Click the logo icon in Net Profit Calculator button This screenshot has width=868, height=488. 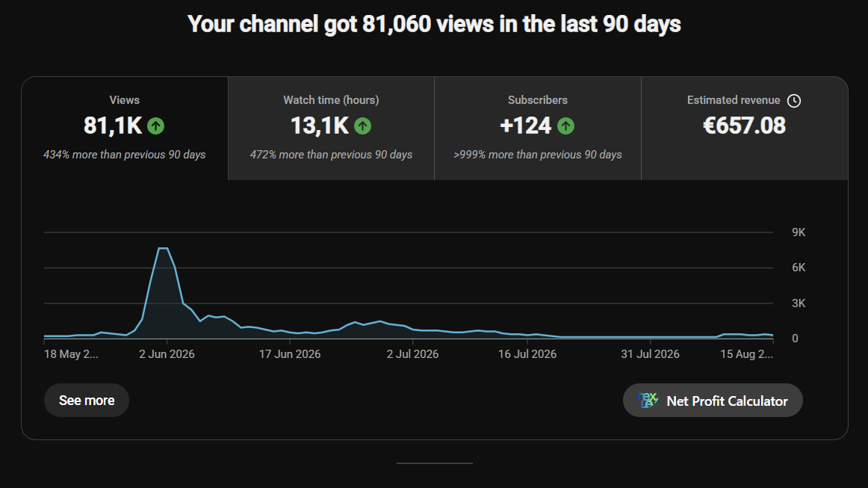point(648,400)
